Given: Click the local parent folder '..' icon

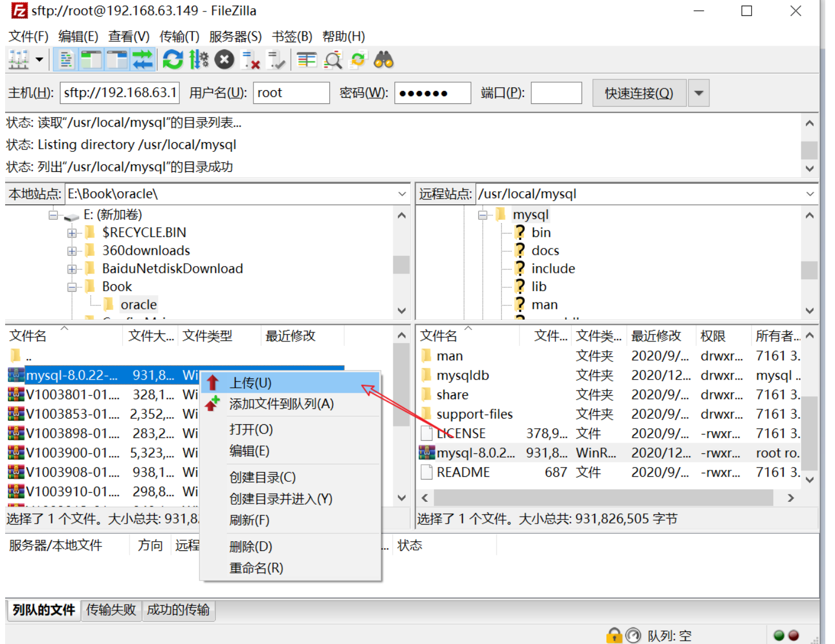Looking at the screenshot, I should 15,356.
